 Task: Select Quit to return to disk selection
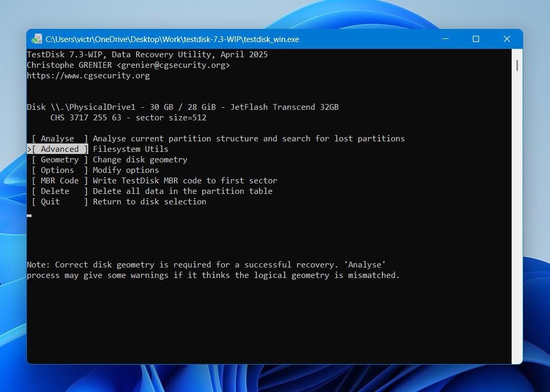[60, 202]
